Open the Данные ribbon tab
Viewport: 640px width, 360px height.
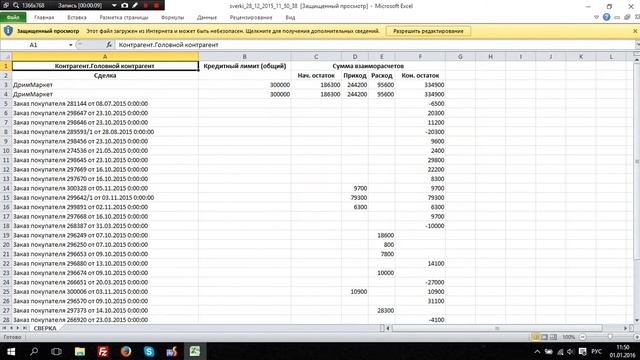click(x=207, y=18)
